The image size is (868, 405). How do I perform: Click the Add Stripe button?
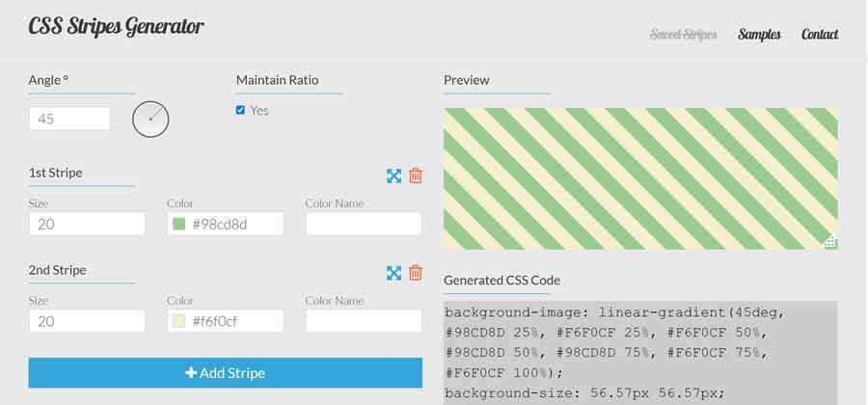pyautogui.click(x=225, y=372)
